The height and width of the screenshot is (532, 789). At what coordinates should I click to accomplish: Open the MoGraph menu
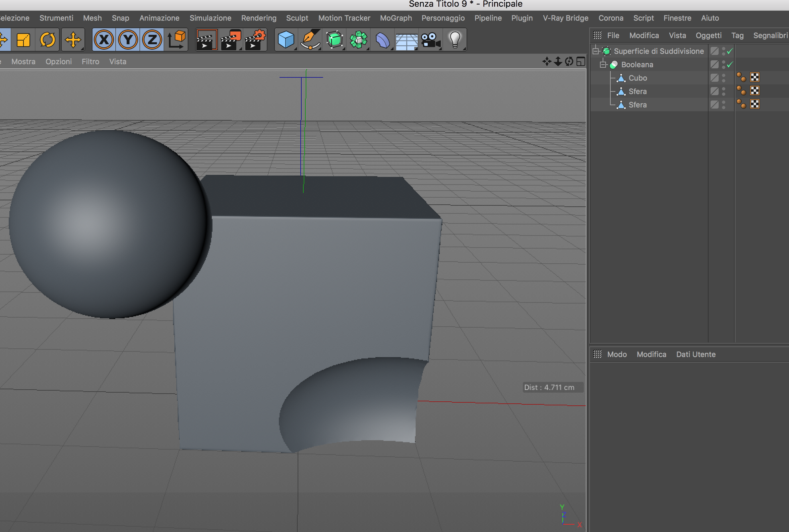point(396,18)
